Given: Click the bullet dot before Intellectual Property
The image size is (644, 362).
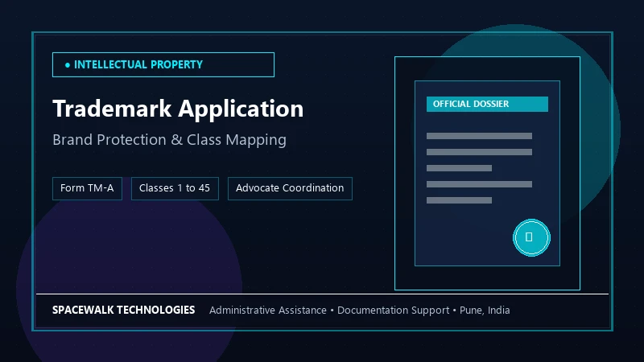Looking at the screenshot, I should [x=68, y=65].
